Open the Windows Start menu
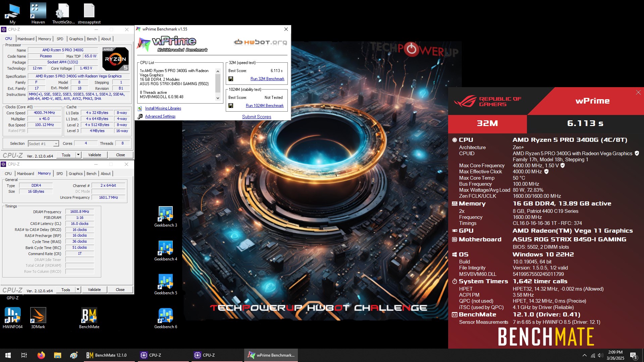The height and width of the screenshot is (362, 644). point(8,355)
